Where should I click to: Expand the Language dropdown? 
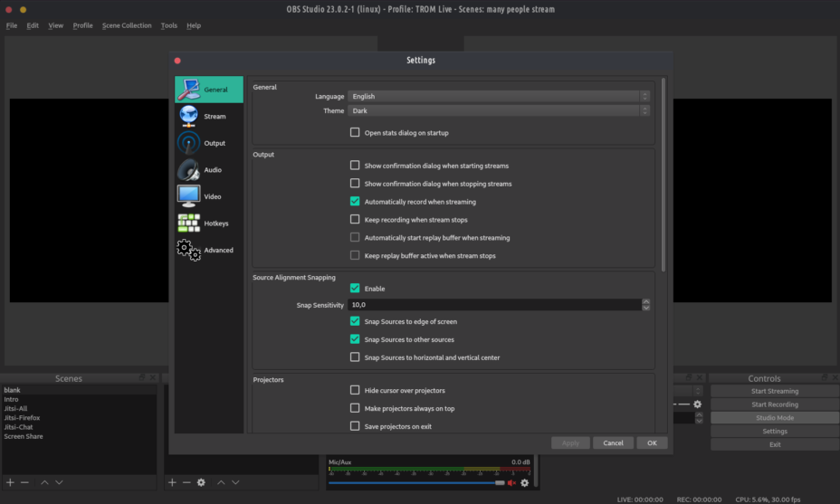(x=499, y=96)
